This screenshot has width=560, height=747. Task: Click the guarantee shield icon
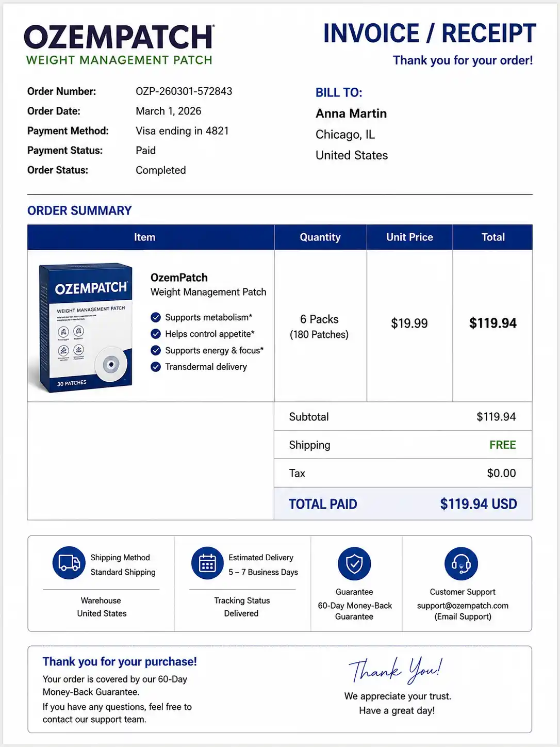(354, 563)
